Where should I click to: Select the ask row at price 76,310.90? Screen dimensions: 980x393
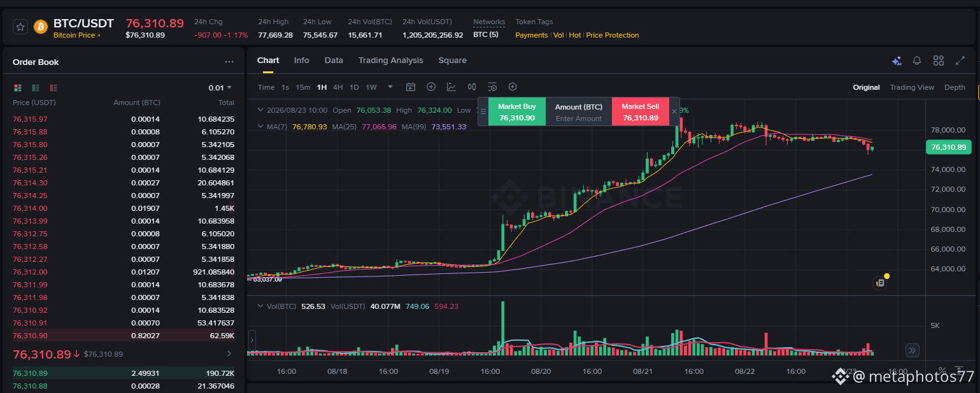pyautogui.click(x=124, y=336)
